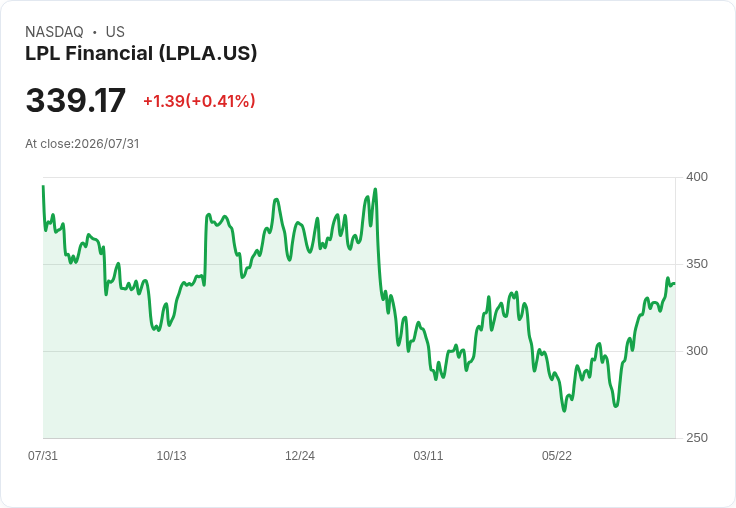This screenshot has width=736, height=508.
Task: Click the 03/11 date axis label
Action: [428, 455]
